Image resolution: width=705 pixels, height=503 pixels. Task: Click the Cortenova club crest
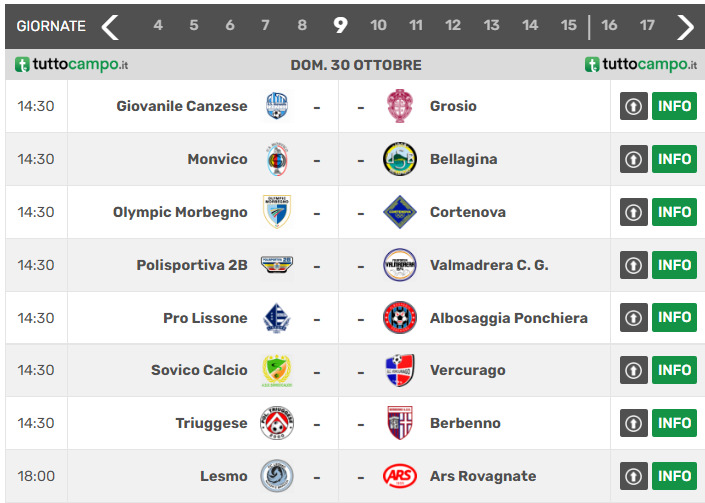coord(400,212)
